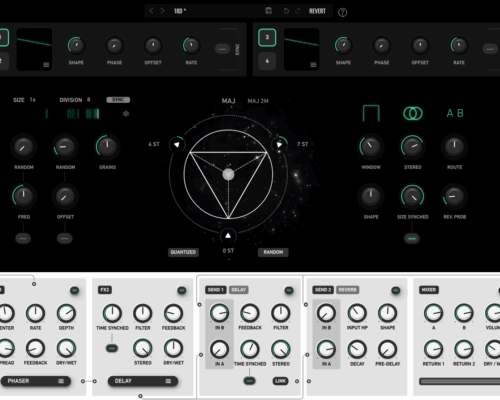
Task: Click the DIVISION value 8
Action: tap(88, 100)
